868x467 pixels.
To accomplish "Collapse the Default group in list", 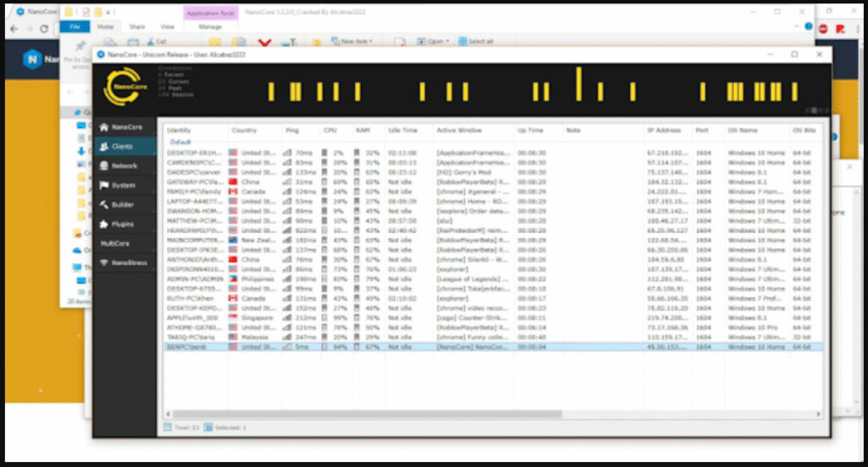I will (x=179, y=143).
